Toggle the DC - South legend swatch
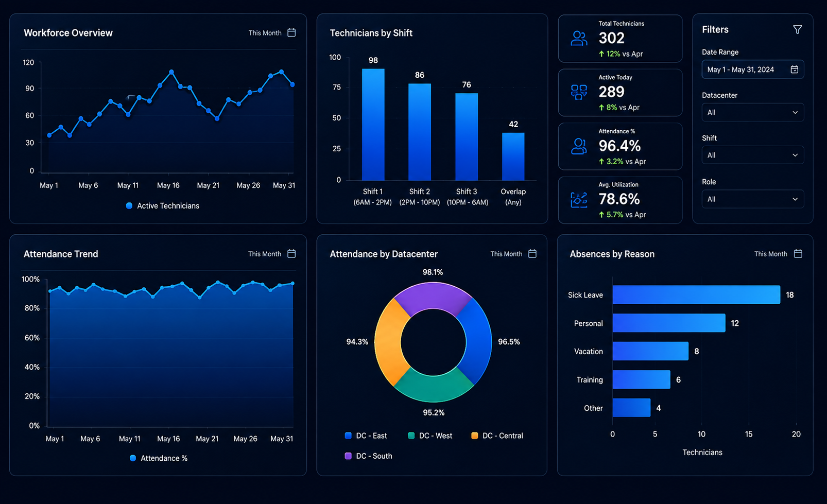The image size is (827, 504). tap(348, 456)
